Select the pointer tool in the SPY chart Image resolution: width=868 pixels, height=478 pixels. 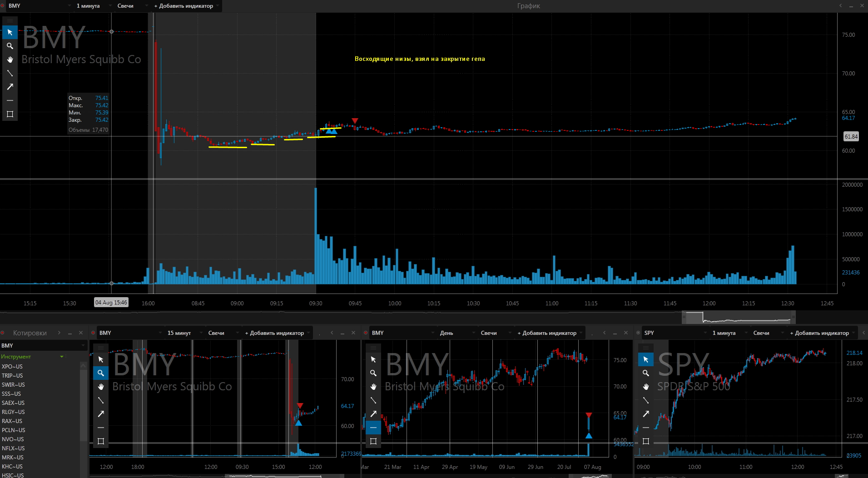coord(646,359)
